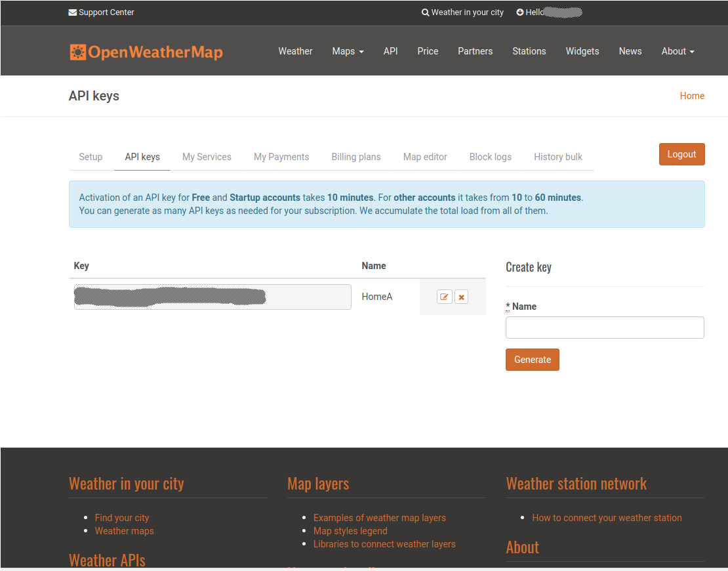
Task: Delete the HomeA API key
Action: coord(462,297)
